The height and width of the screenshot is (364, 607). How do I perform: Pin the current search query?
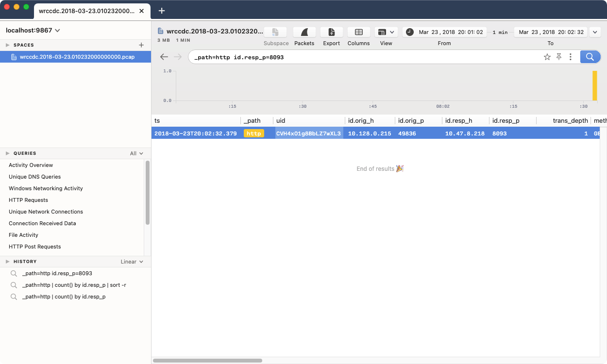pos(558,57)
